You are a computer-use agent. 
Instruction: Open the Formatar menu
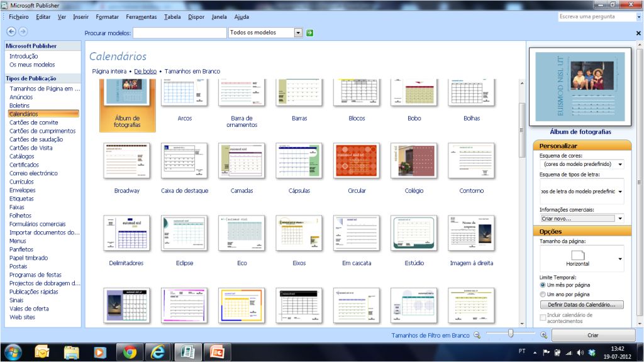click(x=107, y=17)
